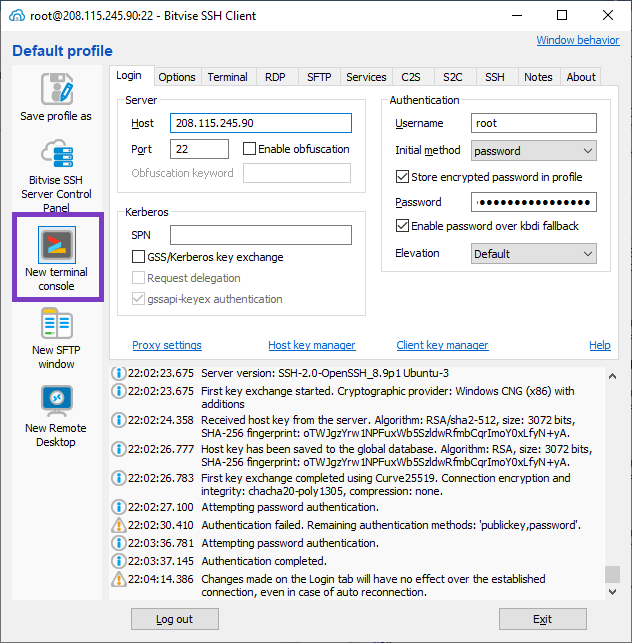The height and width of the screenshot is (643, 632).
Task: Click the Exit button
Action: pos(543,619)
